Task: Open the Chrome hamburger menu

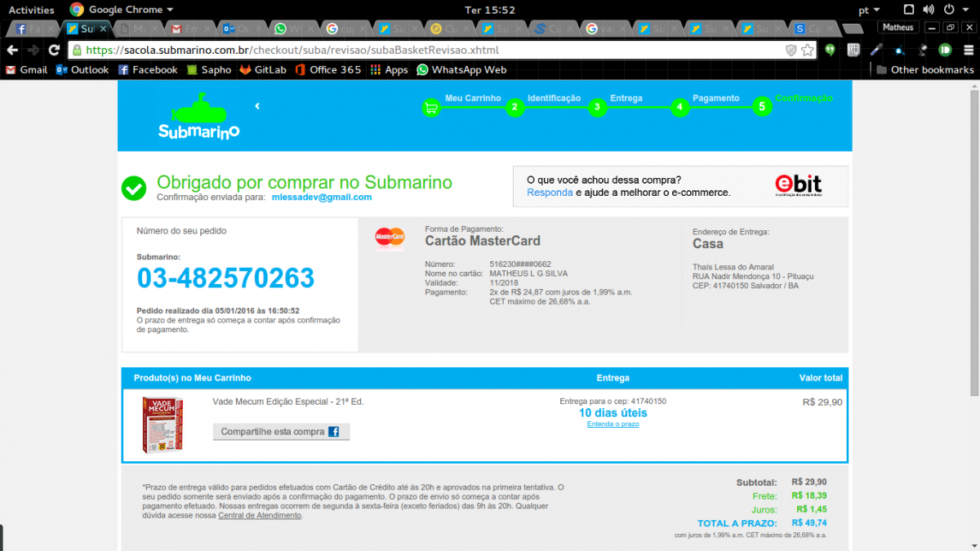Action: [x=968, y=50]
